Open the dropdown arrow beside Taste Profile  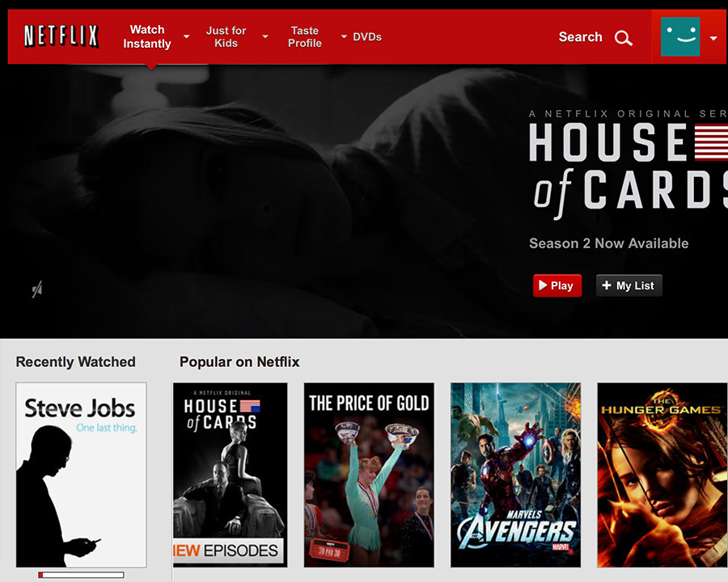tap(343, 37)
